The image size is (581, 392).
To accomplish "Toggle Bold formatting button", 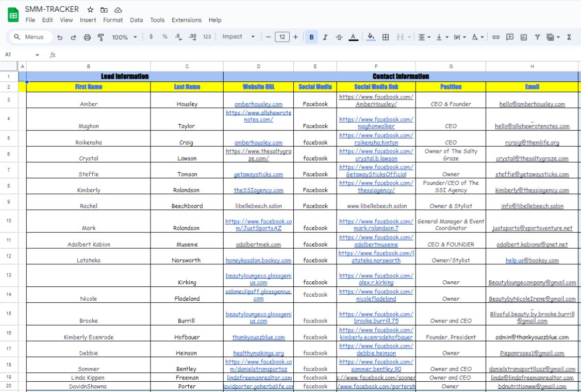I will point(311,37).
